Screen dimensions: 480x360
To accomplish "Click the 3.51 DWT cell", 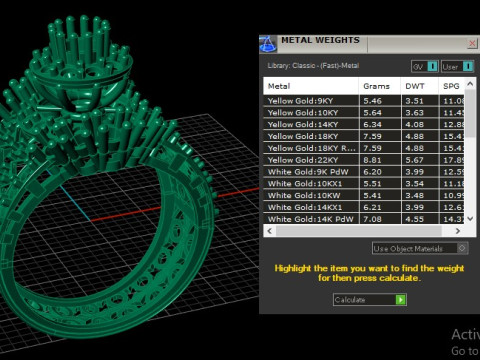I will 420,101.
